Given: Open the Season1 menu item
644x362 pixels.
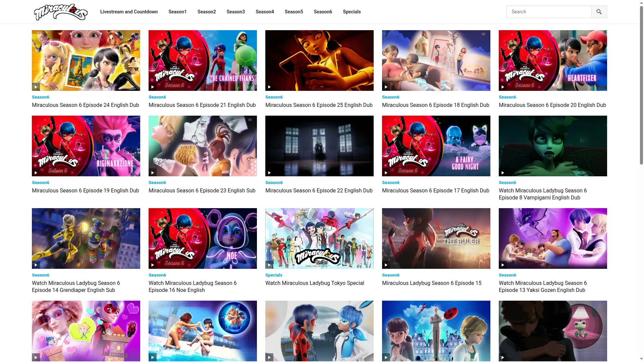Looking at the screenshot, I should tap(177, 12).
